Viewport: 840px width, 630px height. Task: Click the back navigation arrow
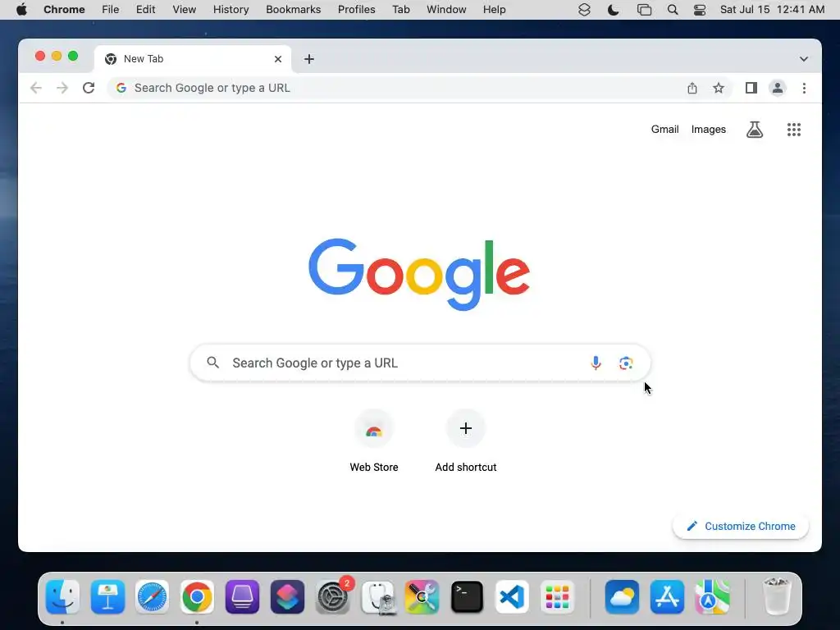pos(36,88)
